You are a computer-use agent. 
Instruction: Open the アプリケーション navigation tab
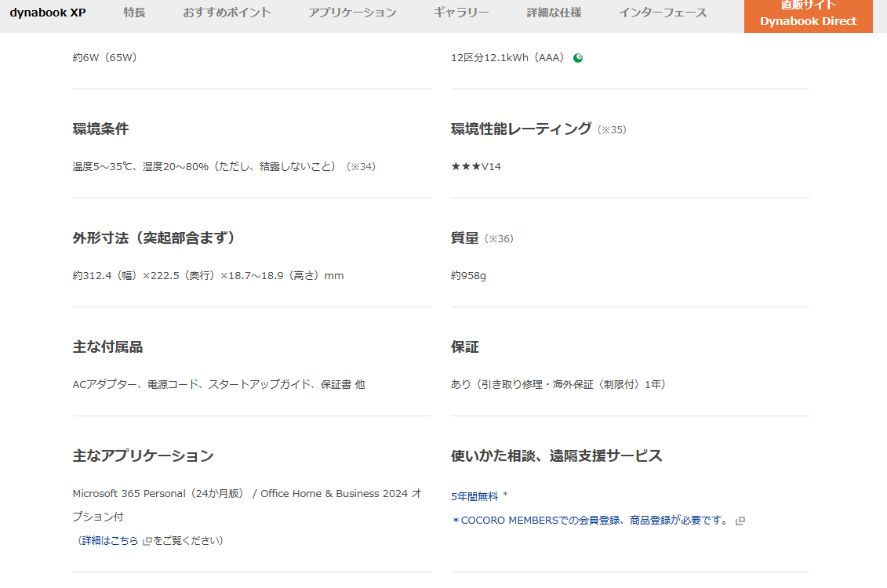click(x=352, y=13)
